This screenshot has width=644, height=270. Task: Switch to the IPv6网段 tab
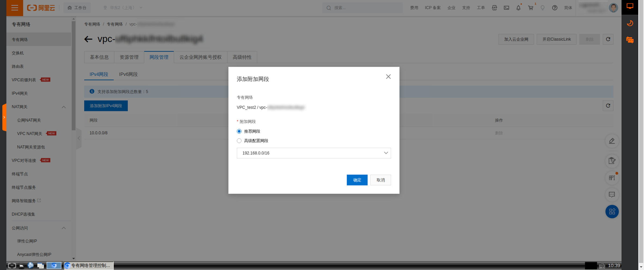click(x=128, y=74)
